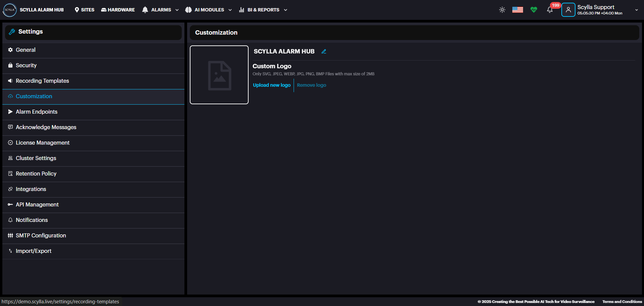Click the user profile avatar icon

tap(568, 10)
